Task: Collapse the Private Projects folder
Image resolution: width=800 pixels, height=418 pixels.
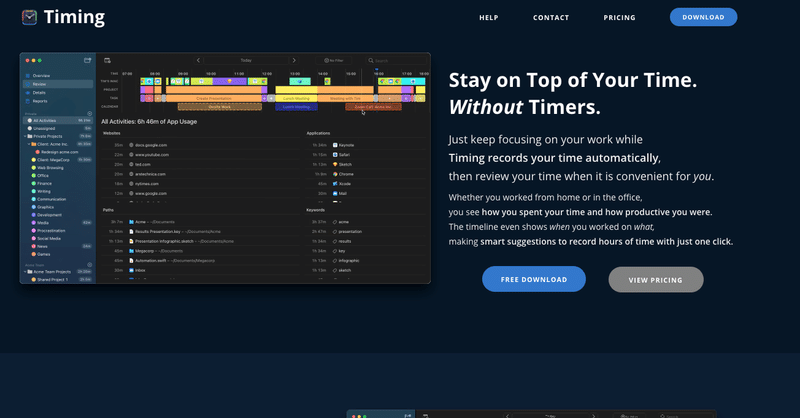Action: pos(25,136)
